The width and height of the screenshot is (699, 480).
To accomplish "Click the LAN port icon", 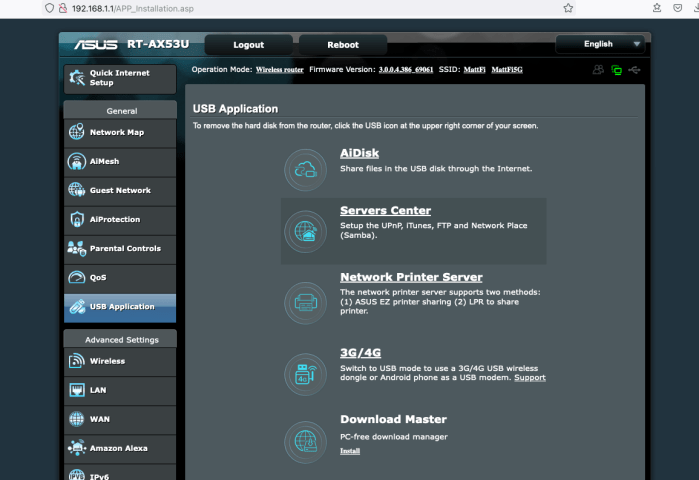I will pos(77,390).
